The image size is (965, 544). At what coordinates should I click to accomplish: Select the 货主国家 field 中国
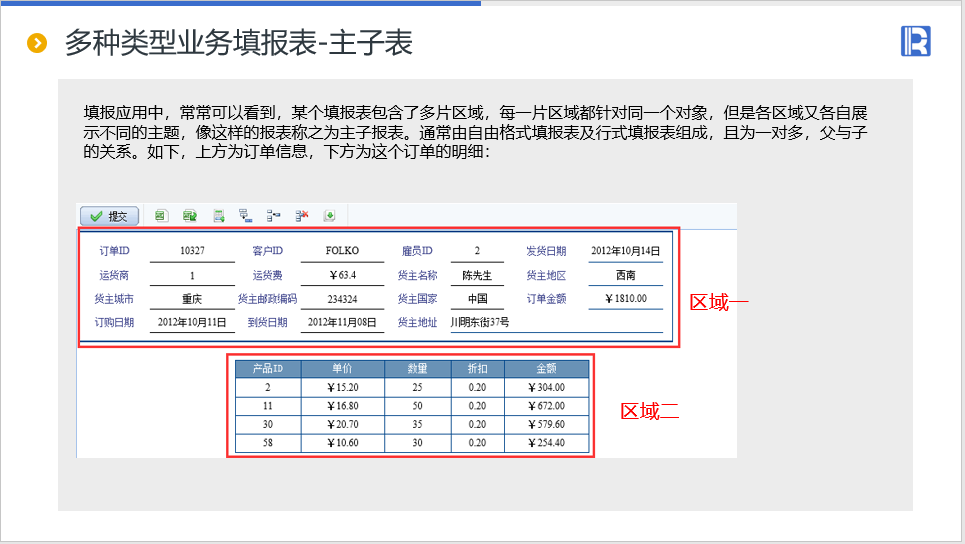click(477, 299)
